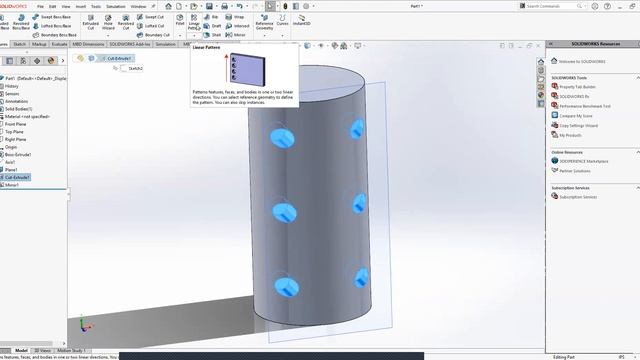Select the Lofted Cut tool

pos(150,26)
